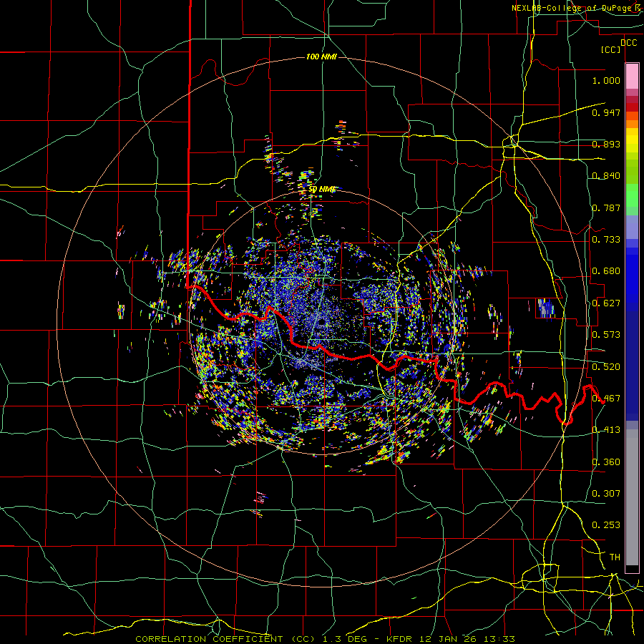Click the CORRELATION COEFFICIENT (CC) caption text
644x644 pixels.
[225, 639]
